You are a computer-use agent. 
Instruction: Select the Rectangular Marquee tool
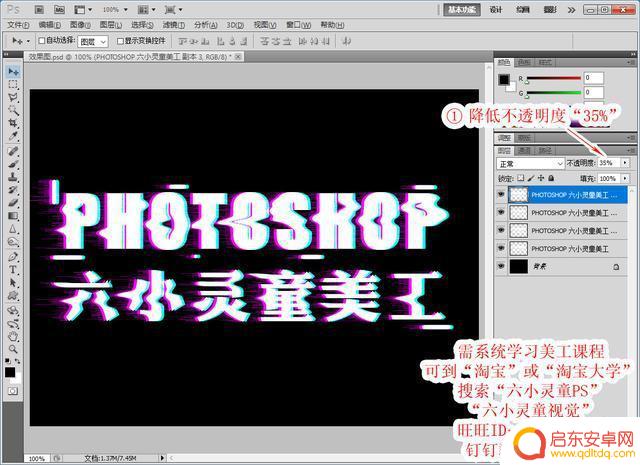[x=13, y=85]
